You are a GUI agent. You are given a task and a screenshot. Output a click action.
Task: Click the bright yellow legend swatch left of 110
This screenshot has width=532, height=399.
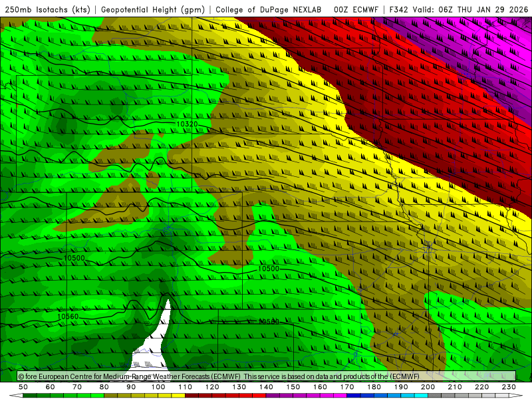[x=178, y=396]
